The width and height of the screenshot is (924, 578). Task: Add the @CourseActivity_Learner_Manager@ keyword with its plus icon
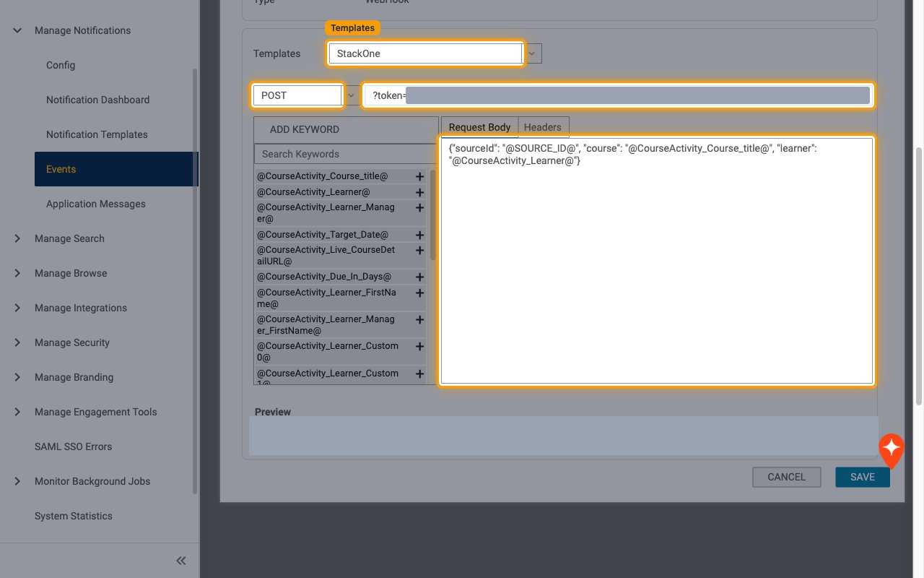pyautogui.click(x=419, y=208)
